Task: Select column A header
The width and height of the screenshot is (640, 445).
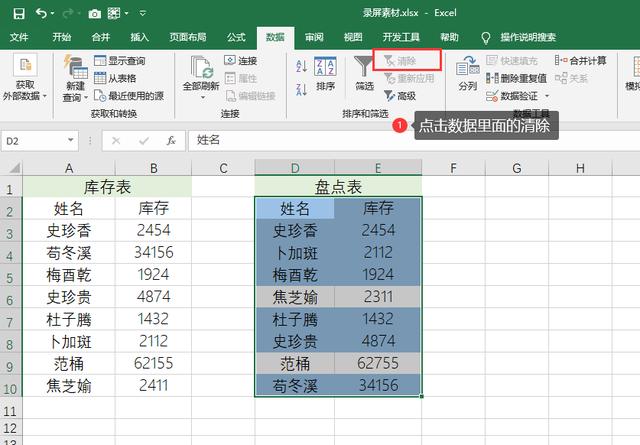Action: [x=69, y=168]
